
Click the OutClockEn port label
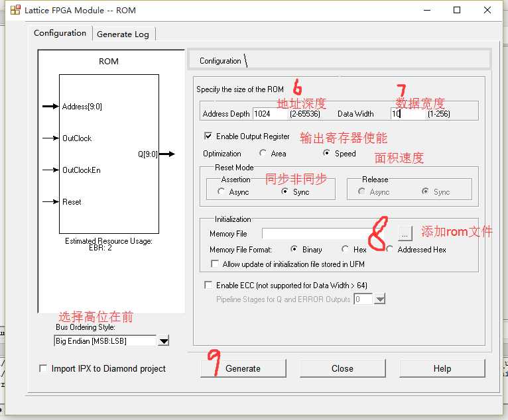pyautogui.click(x=82, y=170)
